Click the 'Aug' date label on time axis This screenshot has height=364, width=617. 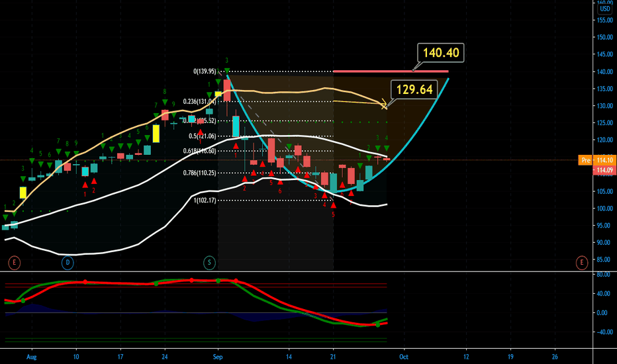pyautogui.click(x=32, y=357)
